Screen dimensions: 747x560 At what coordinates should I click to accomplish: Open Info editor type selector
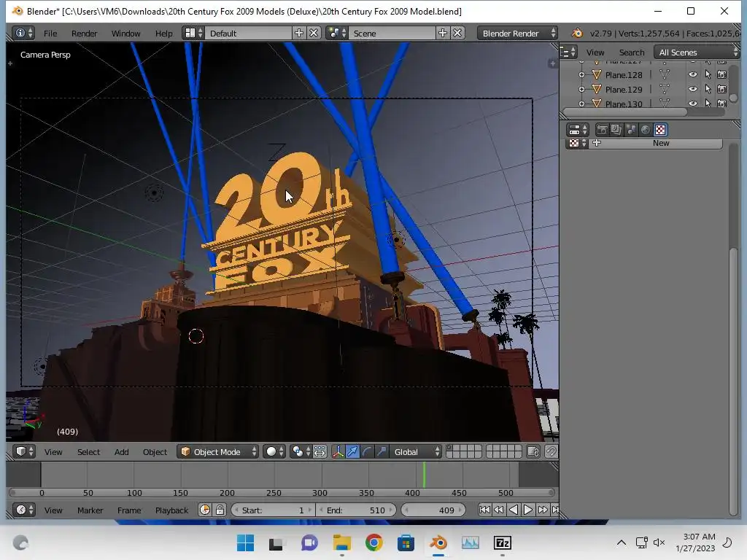pyautogui.click(x=24, y=33)
